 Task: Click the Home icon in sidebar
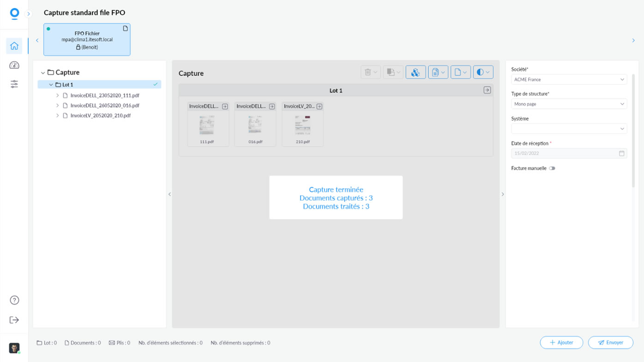(14, 46)
